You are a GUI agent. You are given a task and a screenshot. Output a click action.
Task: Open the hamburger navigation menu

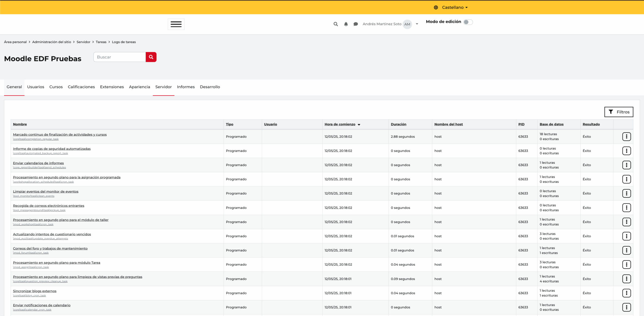click(x=176, y=24)
